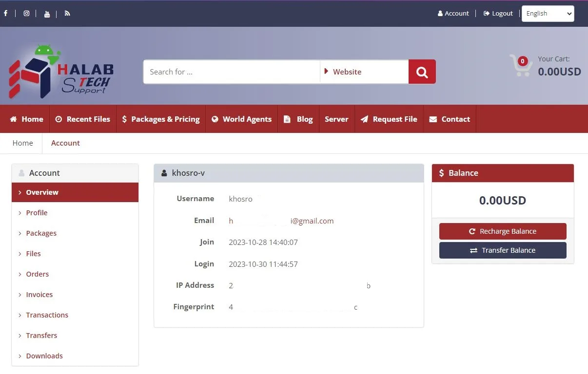Open Transactions in the Account sidebar
The width and height of the screenshot is (588, 374).
click(47, 315)
